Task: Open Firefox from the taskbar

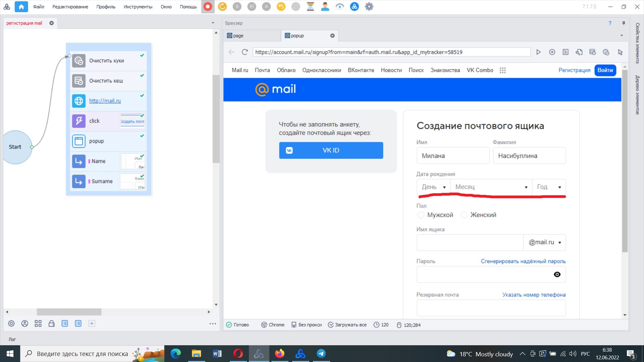Action: click(279, 354)
